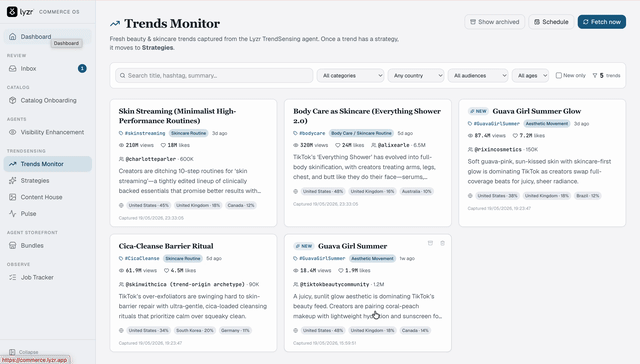Screen dimensions: 640x364
Task: Click heart icon beside 18M likes
Action: coord(163,145)
